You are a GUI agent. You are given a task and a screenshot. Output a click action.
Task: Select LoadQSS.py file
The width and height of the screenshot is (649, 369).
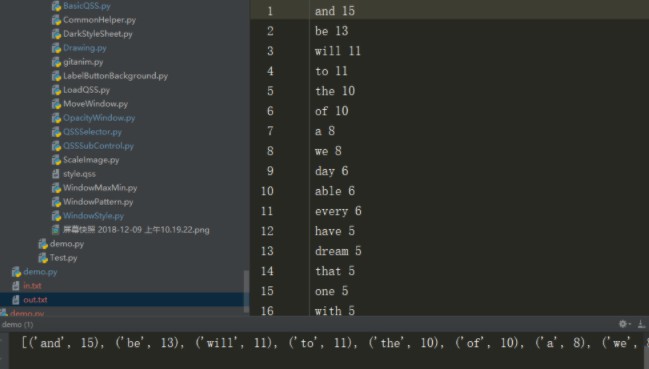[x=87, y=90]
